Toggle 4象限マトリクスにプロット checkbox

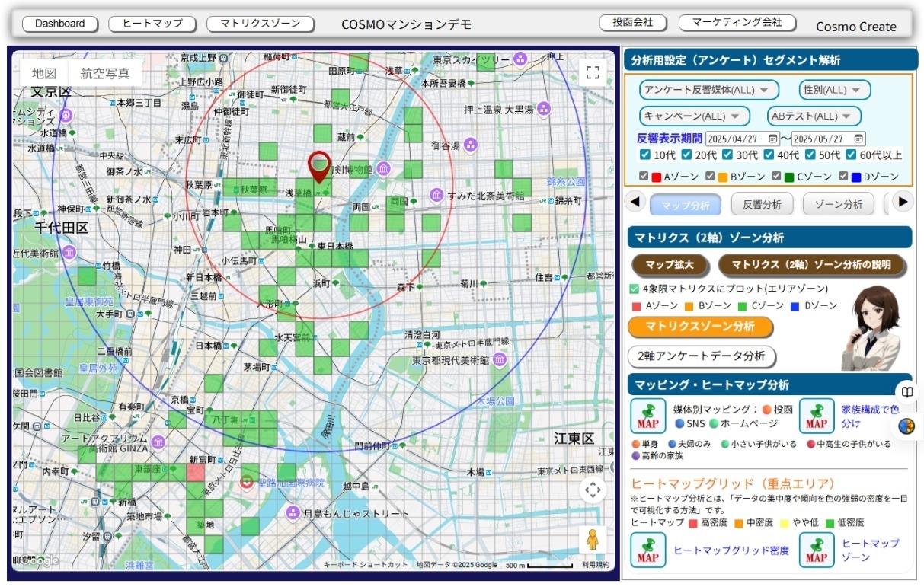pyautogui.click(x=635, y=289)
